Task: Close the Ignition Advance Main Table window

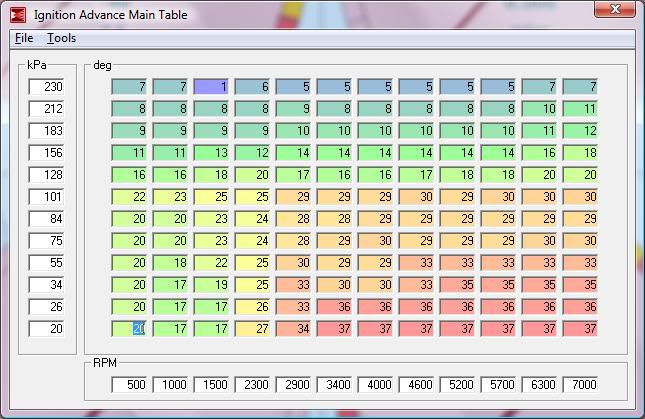Action: (615, 9)
